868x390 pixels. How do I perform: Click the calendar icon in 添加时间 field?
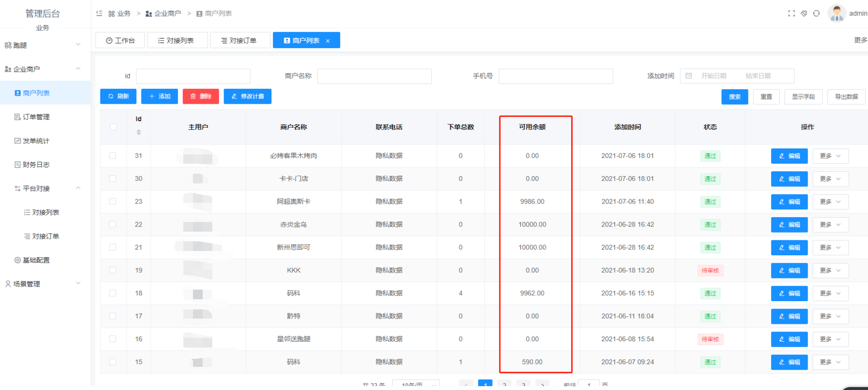(x=689, y=76)
